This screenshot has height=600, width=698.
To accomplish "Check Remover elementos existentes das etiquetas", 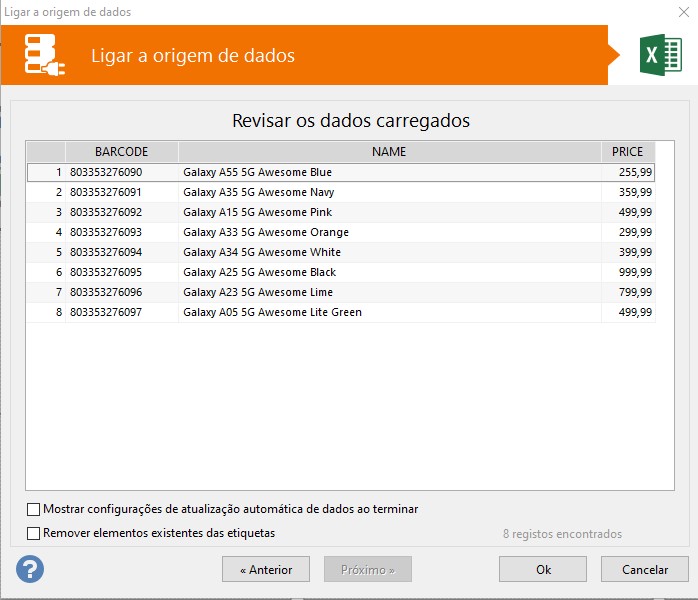I will [x=34, y=533].
